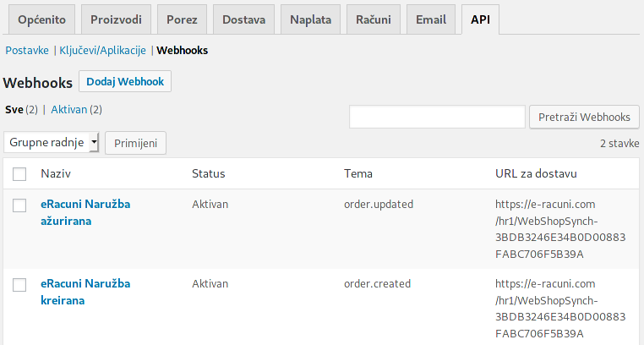Click the Dodaj Webhook button
Viewport: 644px width, 345px height.
click(x=125, y=81)
